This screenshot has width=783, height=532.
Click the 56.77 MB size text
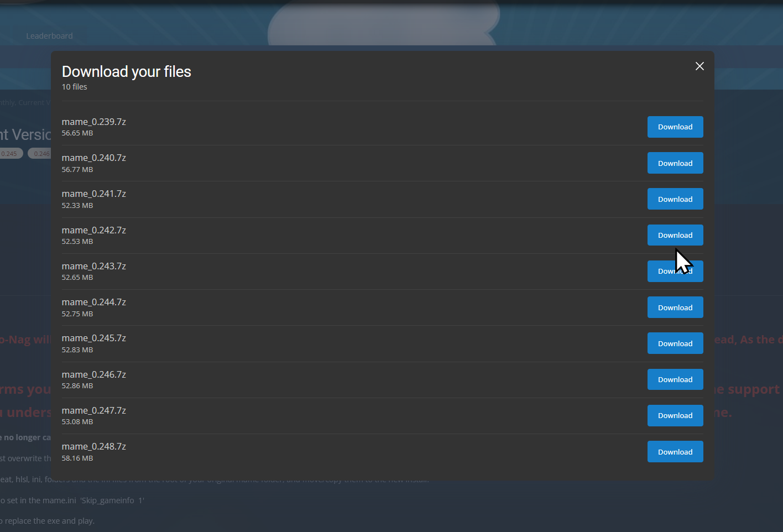(77, 170)
